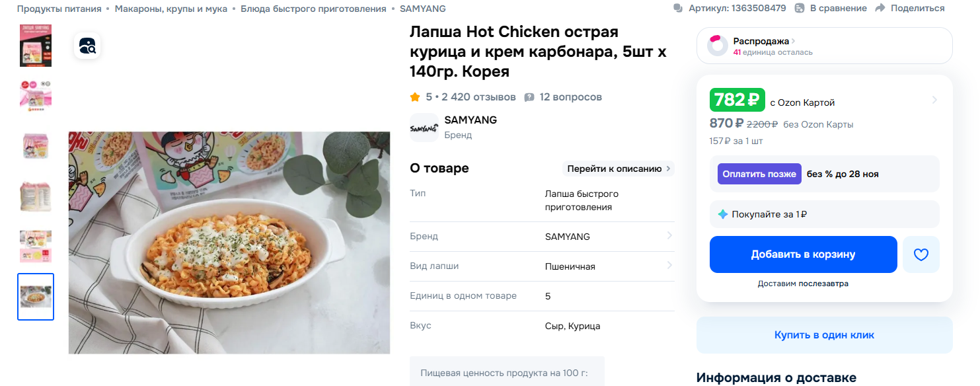
Task: Add product to favorites with heart icon
Action: (x=921, y=254)
